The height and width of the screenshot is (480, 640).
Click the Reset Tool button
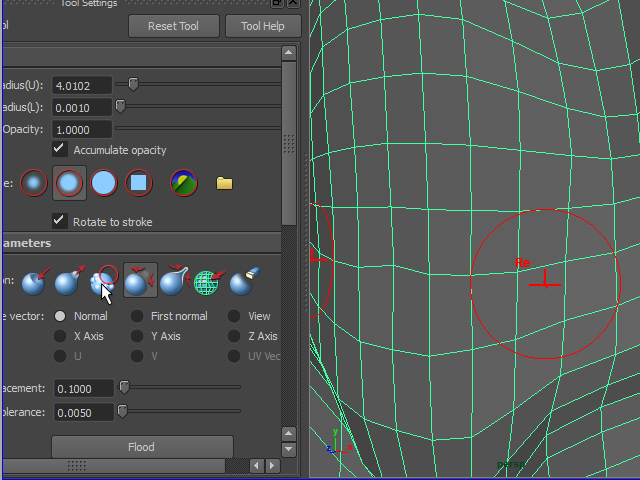click(x=174, y=26)
